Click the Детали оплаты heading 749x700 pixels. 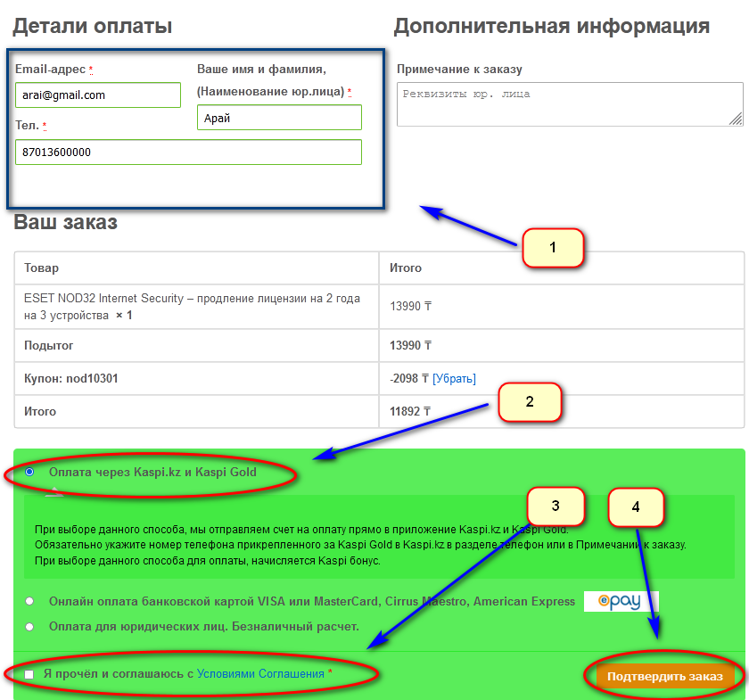tap(92, 26)
